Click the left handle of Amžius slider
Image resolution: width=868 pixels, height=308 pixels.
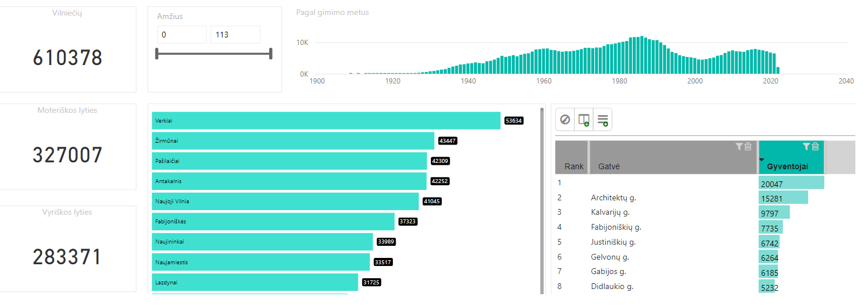point(157,54)
